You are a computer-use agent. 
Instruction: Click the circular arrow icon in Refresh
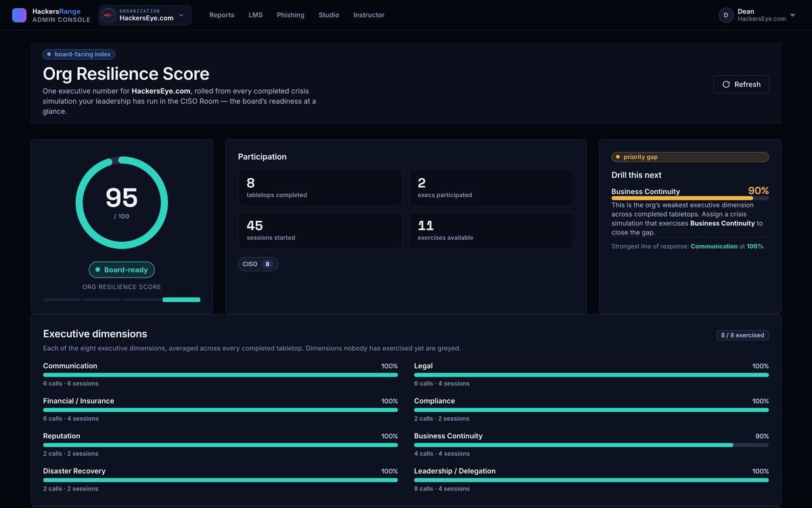point(726,84)
